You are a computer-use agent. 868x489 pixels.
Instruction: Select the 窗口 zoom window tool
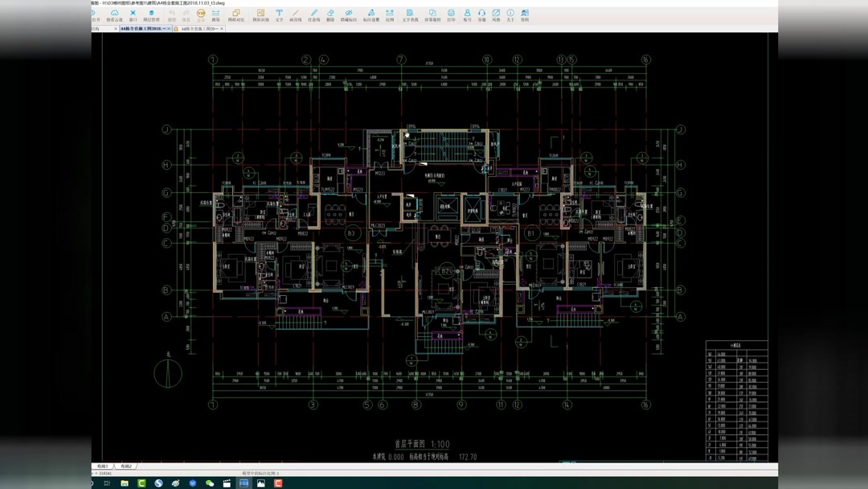click(x=133, y=15)
